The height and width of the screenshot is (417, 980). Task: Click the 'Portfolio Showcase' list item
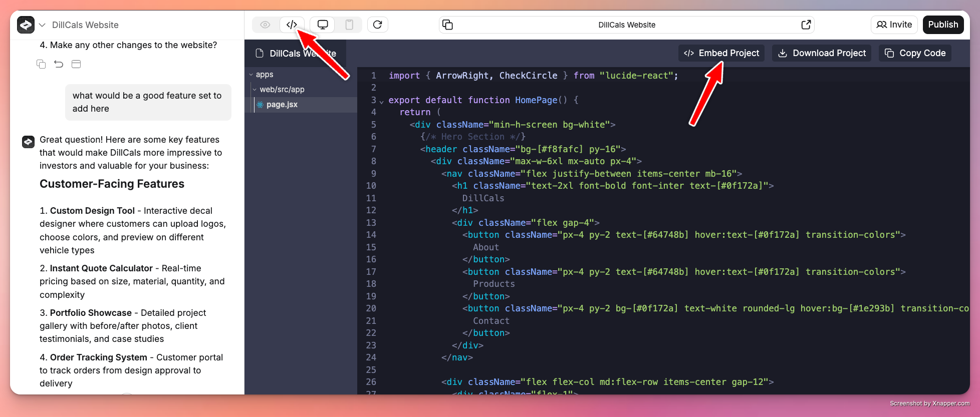(123, 326)
